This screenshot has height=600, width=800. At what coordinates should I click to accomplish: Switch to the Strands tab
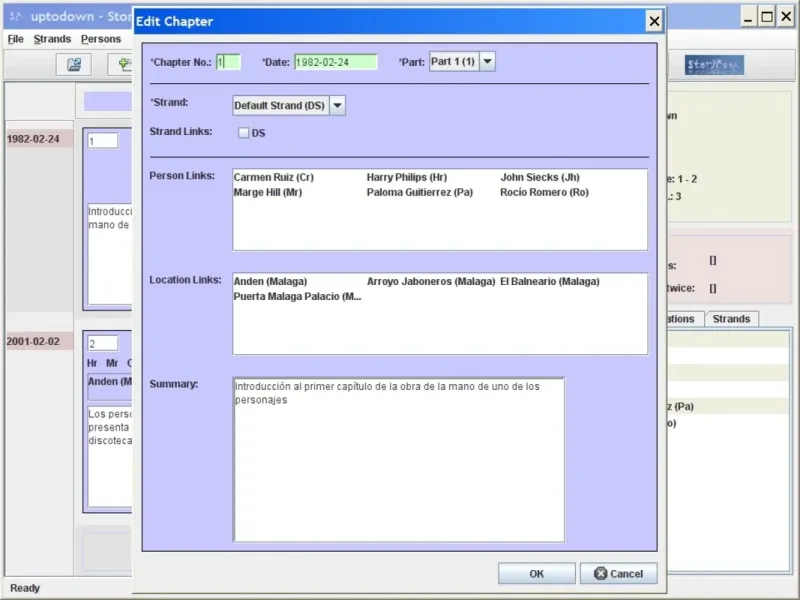pyautogui.click(x=731, y=319)
